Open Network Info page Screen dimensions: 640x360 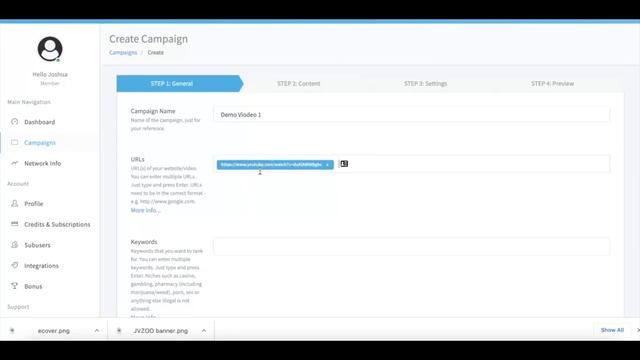(x=42, y=163)
